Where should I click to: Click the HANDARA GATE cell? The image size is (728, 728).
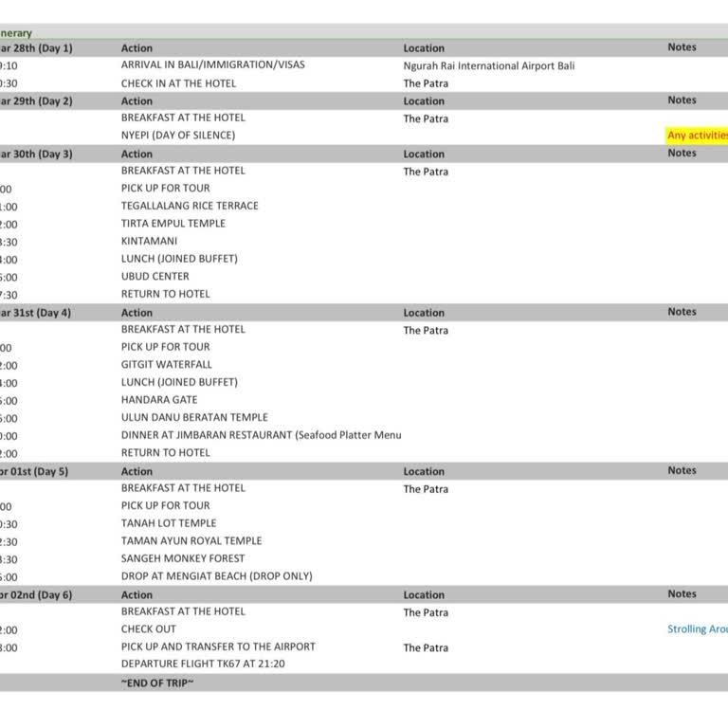click(x=159, y=400)
